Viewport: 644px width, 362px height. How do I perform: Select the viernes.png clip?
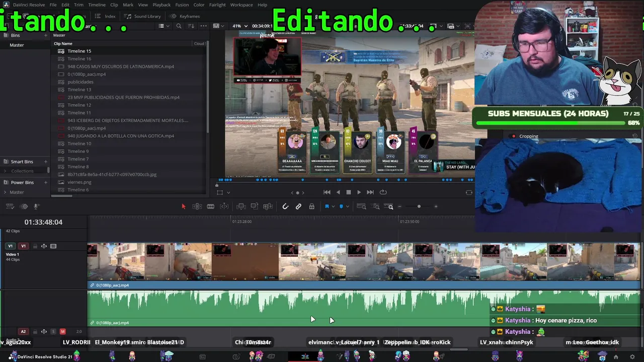click(x=79, y=182)
